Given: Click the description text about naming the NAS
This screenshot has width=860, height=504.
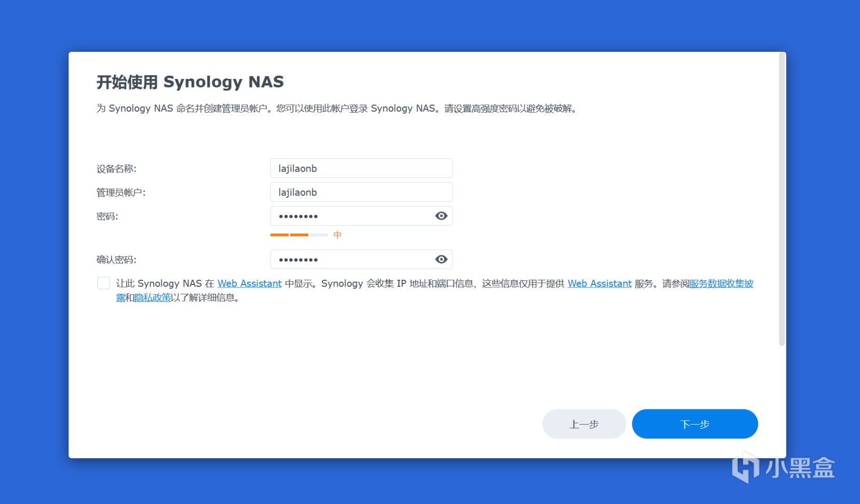Looking at the screenshot, I should tap(337, 108).
